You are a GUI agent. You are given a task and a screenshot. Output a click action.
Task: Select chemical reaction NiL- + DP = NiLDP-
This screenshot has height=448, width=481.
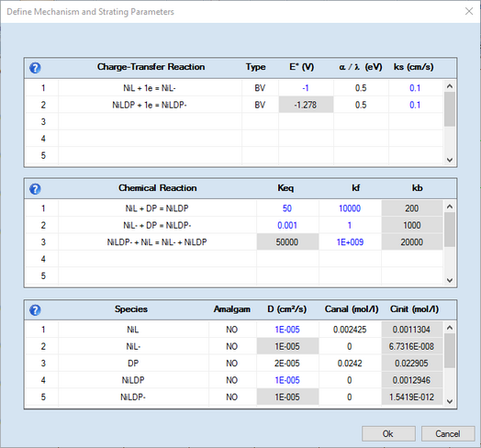[x=157, y=225]
